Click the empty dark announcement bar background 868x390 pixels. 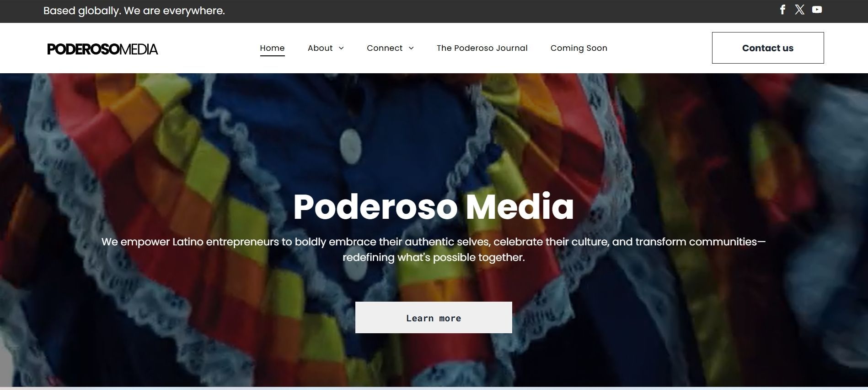click(503, 11)
